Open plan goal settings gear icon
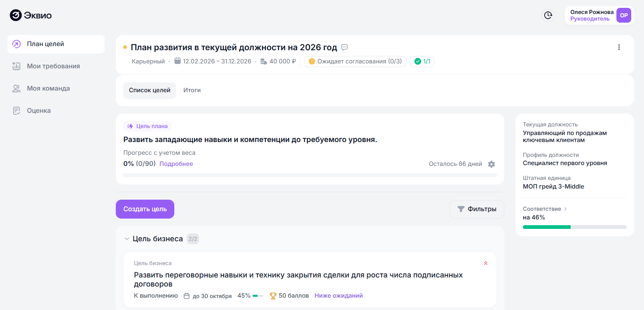 491,164
